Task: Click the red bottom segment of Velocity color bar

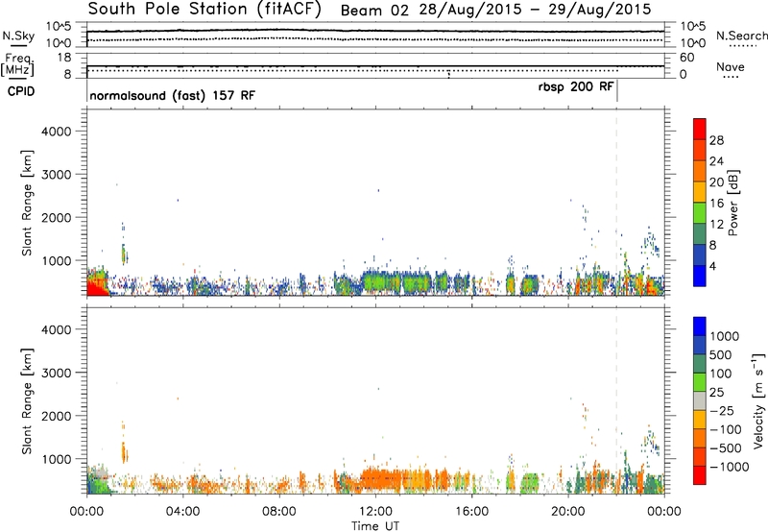Action: [x=700, y=475]
